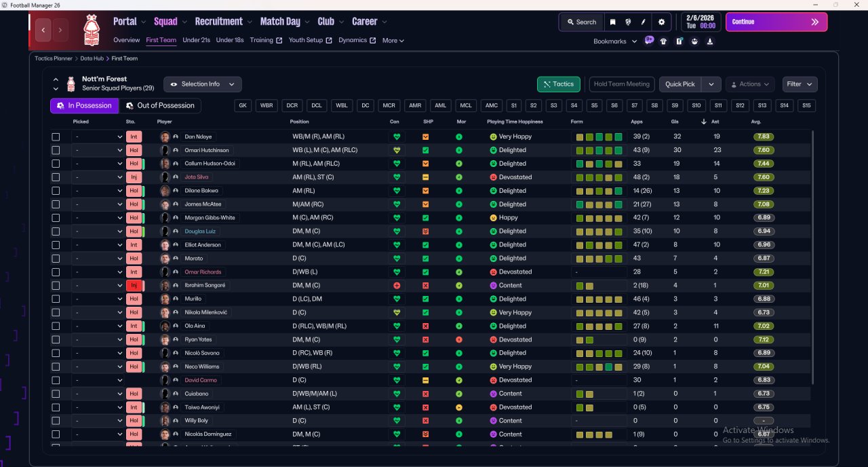Tick the checkbox for Elliot Anderson
This screenshot has width=868, height=467.
pyautogui.click(x=56, y=245)
